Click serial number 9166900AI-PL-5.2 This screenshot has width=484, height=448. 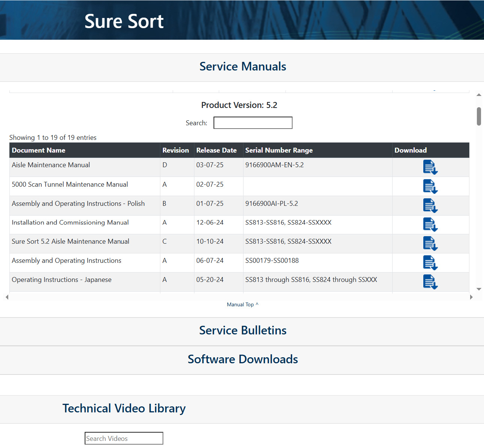point(272,204)
